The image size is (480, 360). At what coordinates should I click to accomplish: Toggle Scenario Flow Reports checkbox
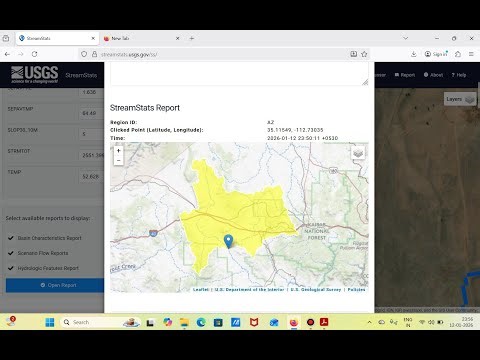coord(11,253)
